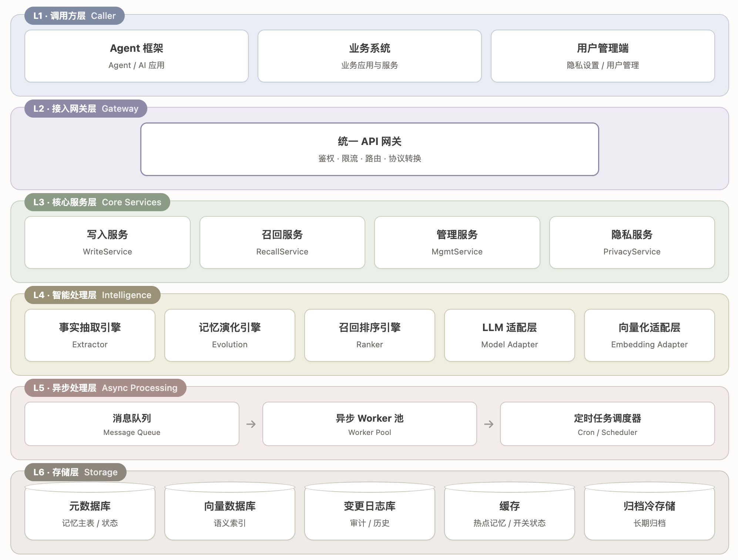The image size is (738, 560).
Task: Select the 召回排序引擎 Ranker box
Action: click(370, 335)
